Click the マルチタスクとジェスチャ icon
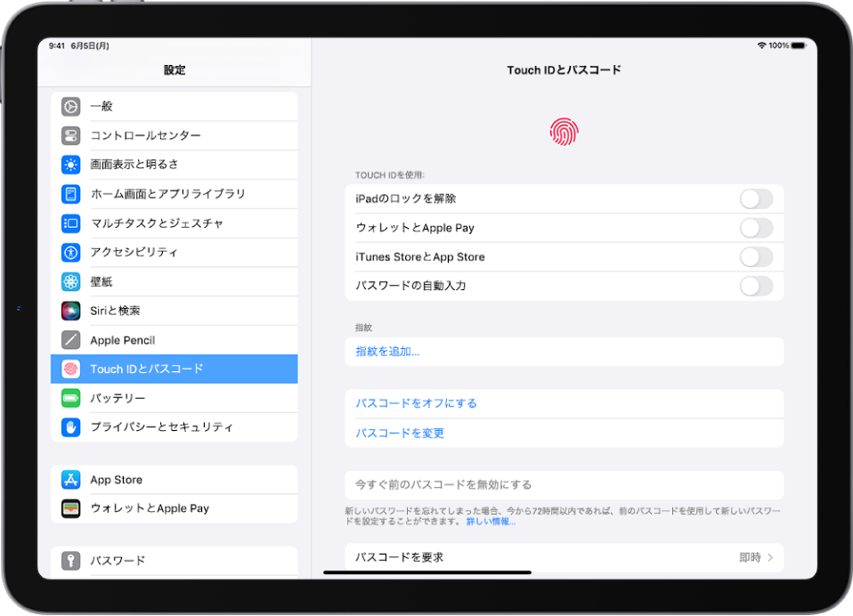853x616 pixels. coord(71,223)
